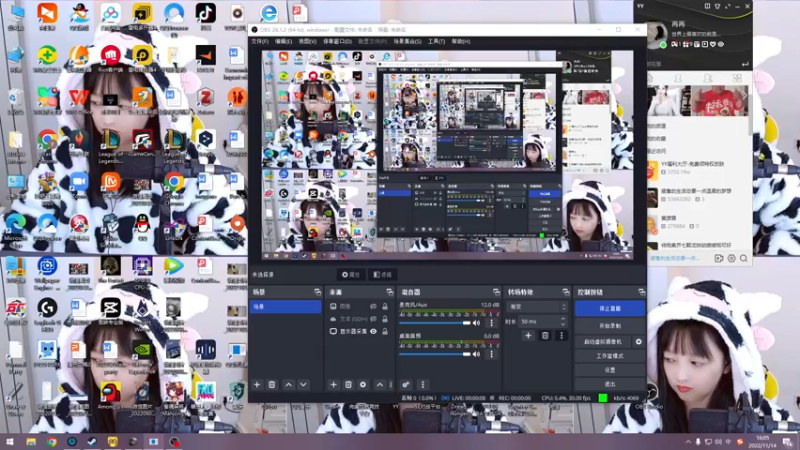The height and width of the screenshot is (450, 800).
Task: Open the mixer panel bottom three-dot menu
Action: click(422, 385)
